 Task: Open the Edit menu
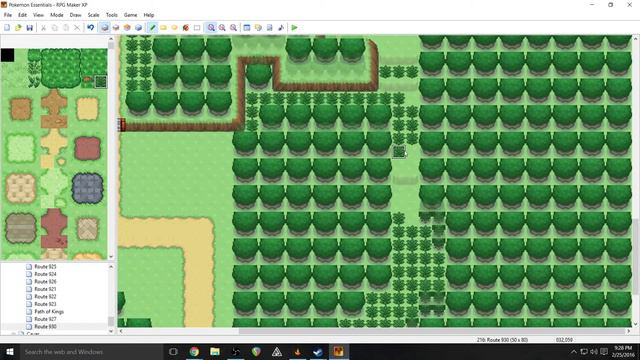[22, 15]
